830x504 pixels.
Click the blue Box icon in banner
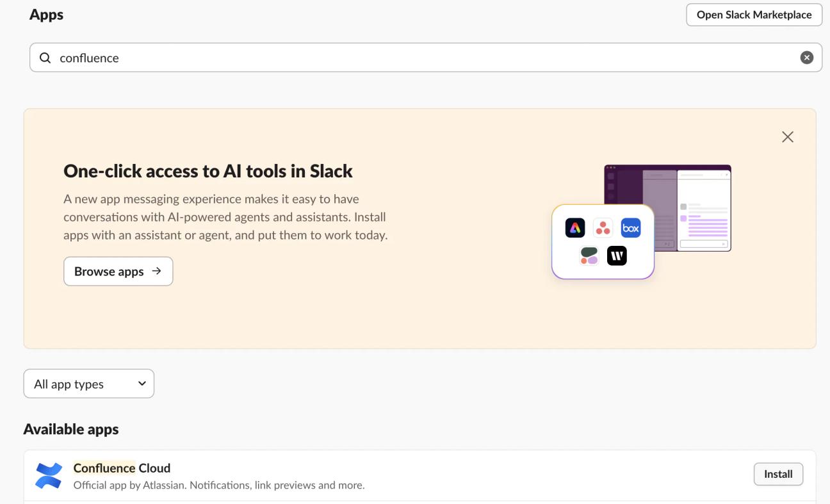(631, 228)
